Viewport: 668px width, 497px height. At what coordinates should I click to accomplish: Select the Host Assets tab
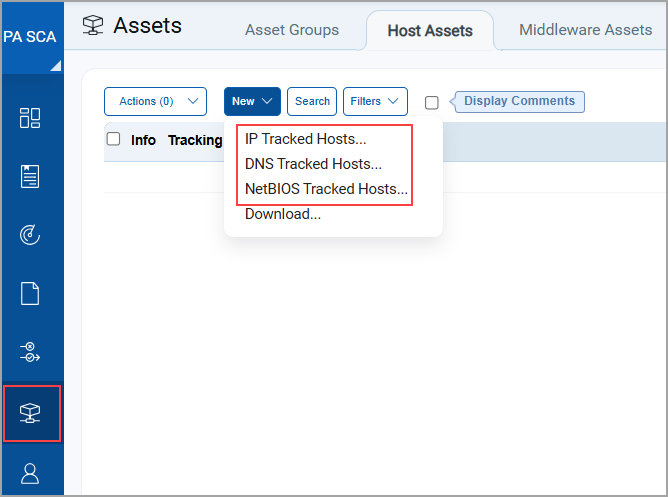coord(430,31)
